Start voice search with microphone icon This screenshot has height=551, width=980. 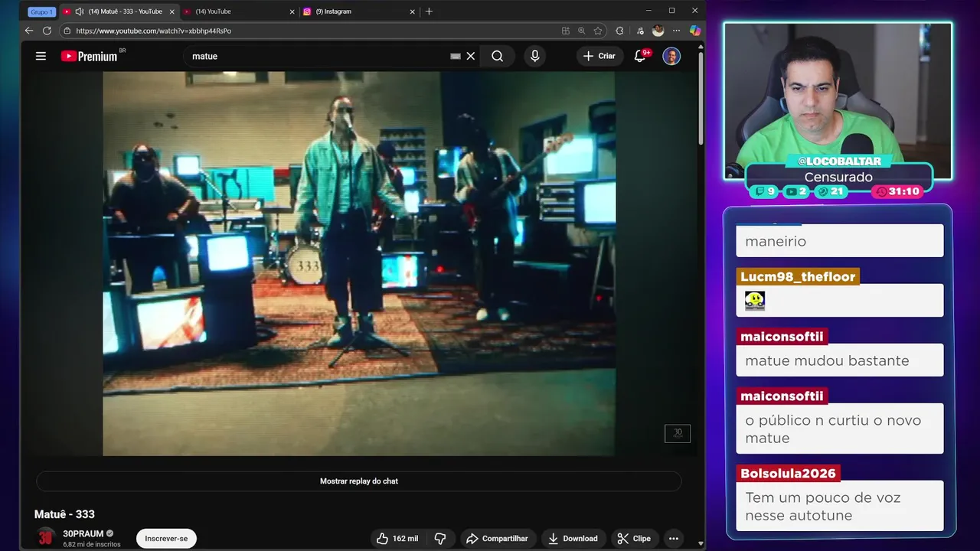[x=534, y=56]
